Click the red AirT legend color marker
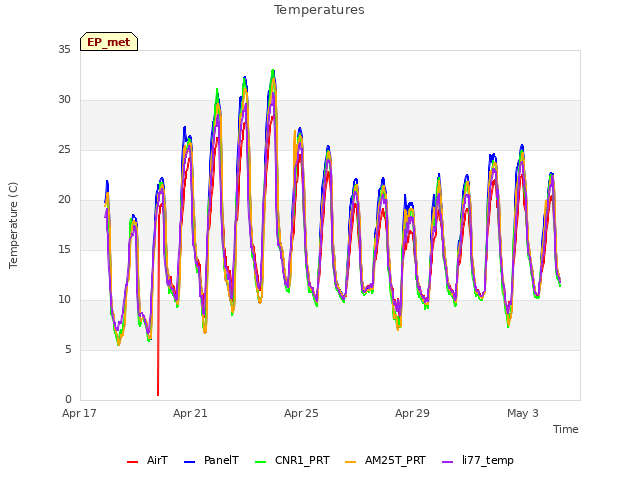Screen dimensions: 640x480 (x=133, y=462)
